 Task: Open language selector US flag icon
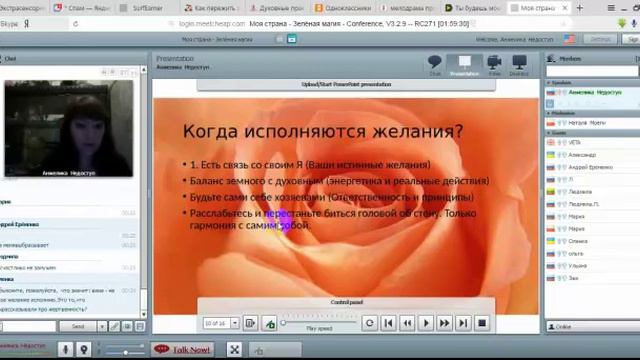coord(569,39)
